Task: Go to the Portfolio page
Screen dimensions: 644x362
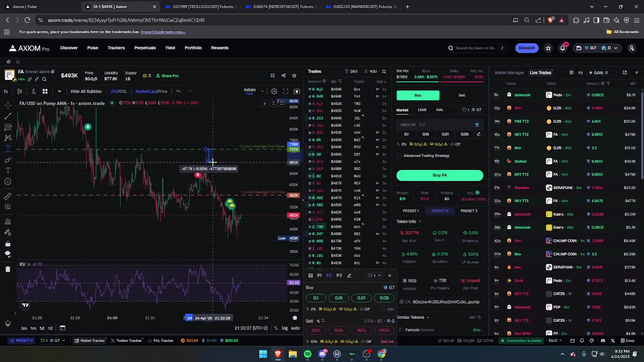Action: 193,48
